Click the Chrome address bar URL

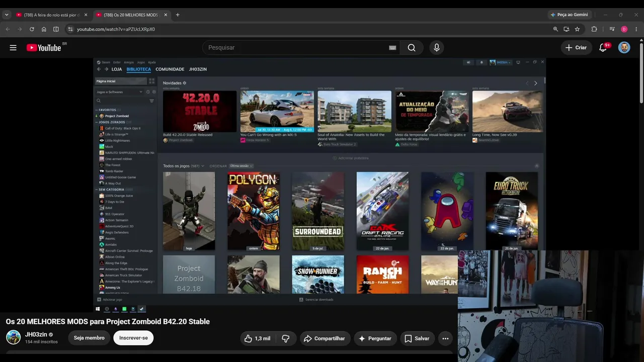116,29
